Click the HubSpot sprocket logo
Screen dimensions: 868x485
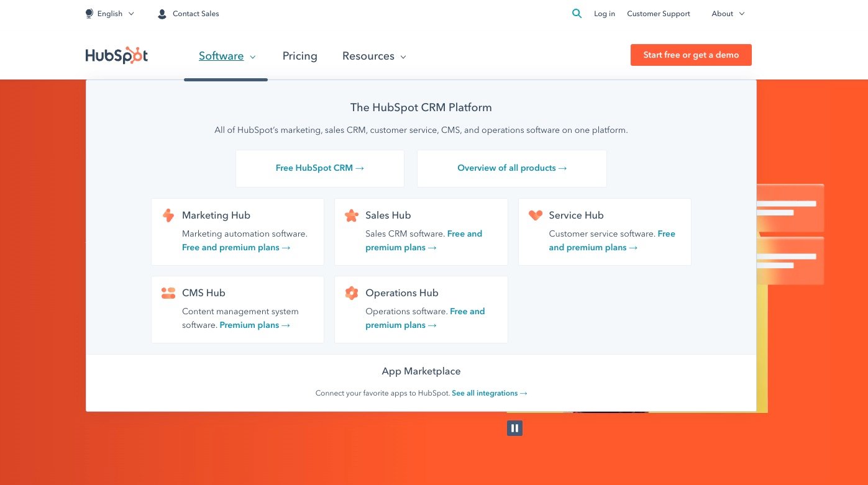point(116,55)
